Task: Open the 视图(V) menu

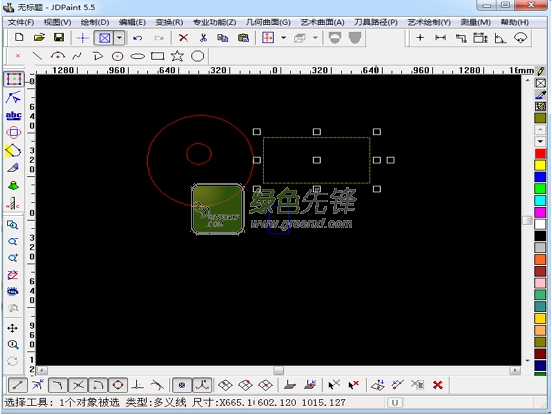Action: [57, 22]
